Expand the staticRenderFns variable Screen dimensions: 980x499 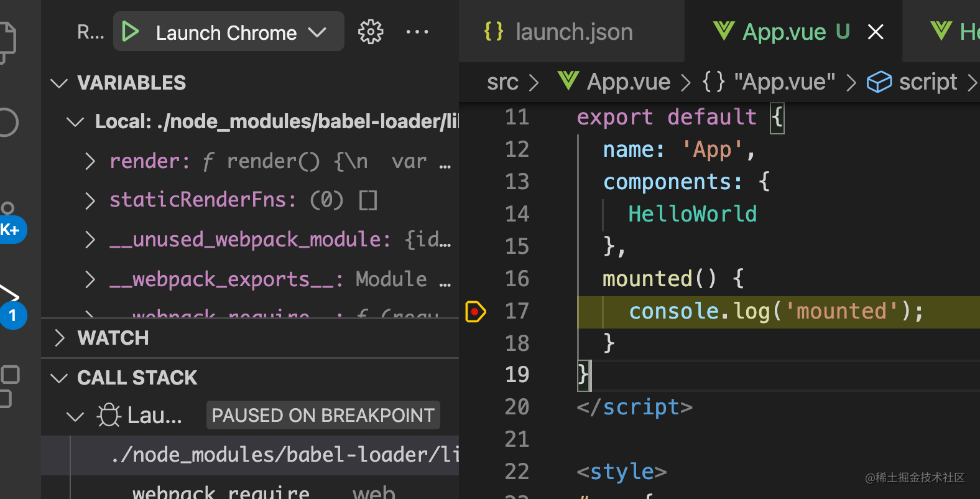pyautogui.click(x=90, y=200)
